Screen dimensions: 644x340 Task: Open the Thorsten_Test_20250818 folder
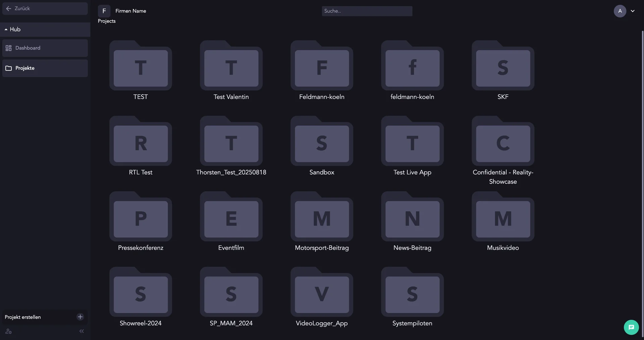pos(231,141)
